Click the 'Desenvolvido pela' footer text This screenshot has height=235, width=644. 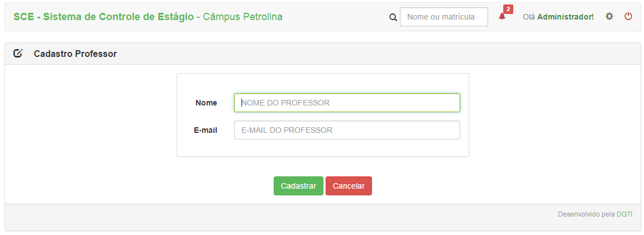[586, 214]
